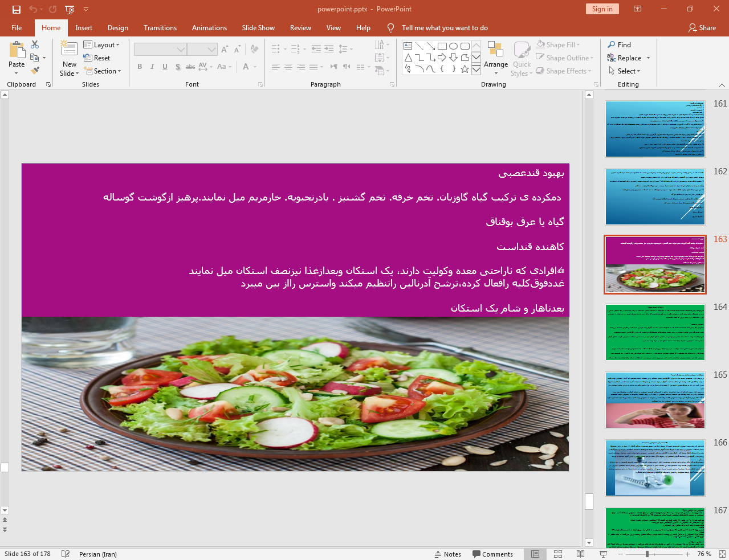Open the Animations tab
The height and width of the screenshot is (560, 729).
click(209, 27)
